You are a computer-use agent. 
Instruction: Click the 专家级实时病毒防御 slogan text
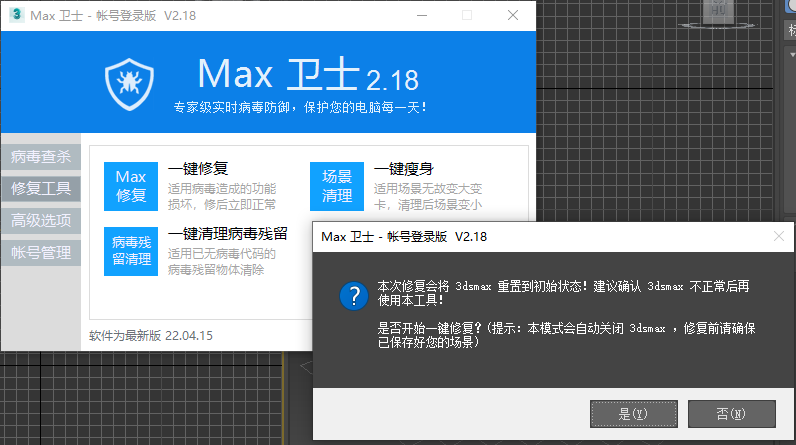[x=301, y=108]
